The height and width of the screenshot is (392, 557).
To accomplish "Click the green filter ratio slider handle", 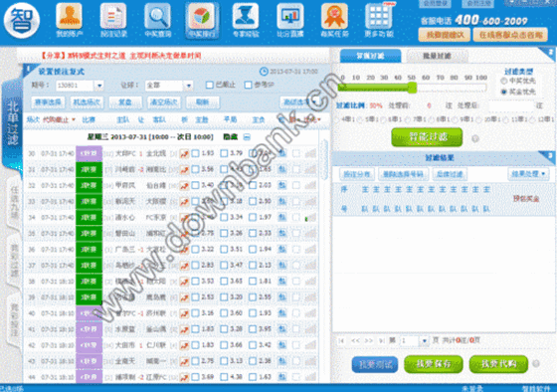I will (x=412, y=88).
